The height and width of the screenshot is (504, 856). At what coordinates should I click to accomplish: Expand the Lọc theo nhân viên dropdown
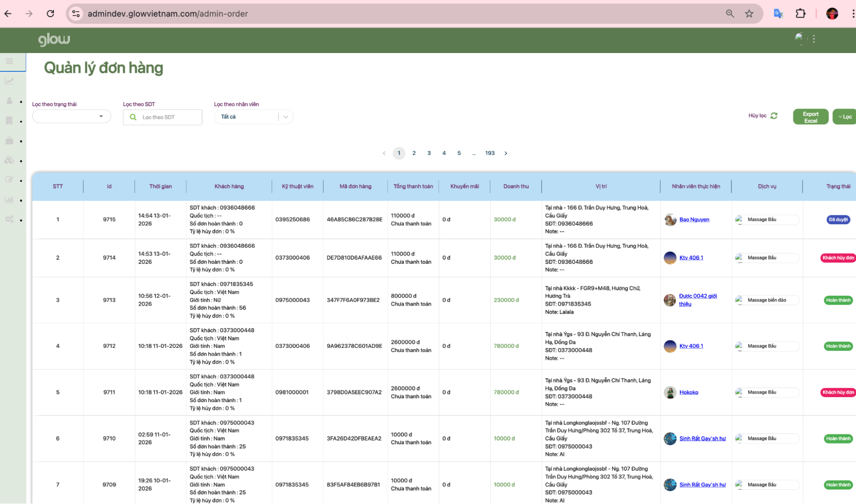tap(253, 117)
